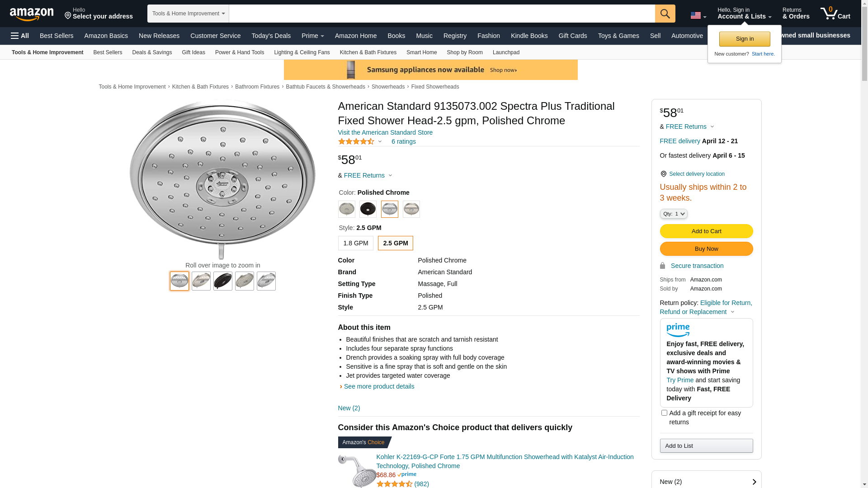Open Kitchen & Bath Fixtures subnav item
868x488 pixels.
point(368,52)
